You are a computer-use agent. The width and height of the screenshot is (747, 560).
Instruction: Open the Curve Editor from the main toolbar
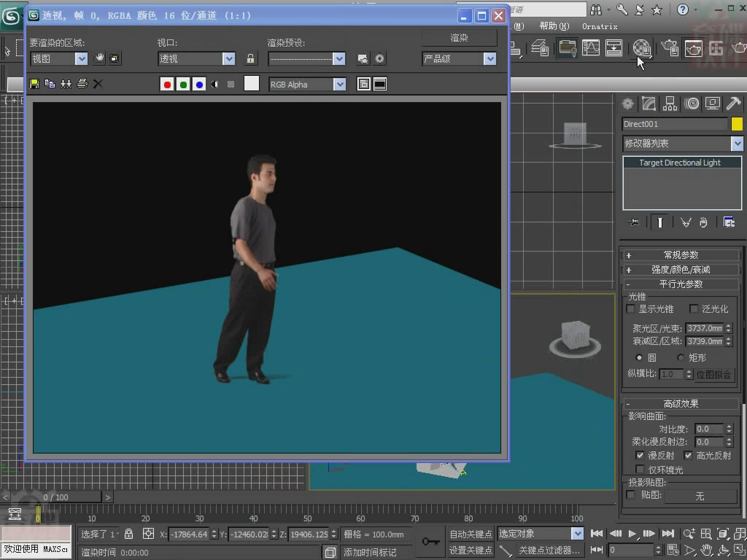tap(591, 47)
